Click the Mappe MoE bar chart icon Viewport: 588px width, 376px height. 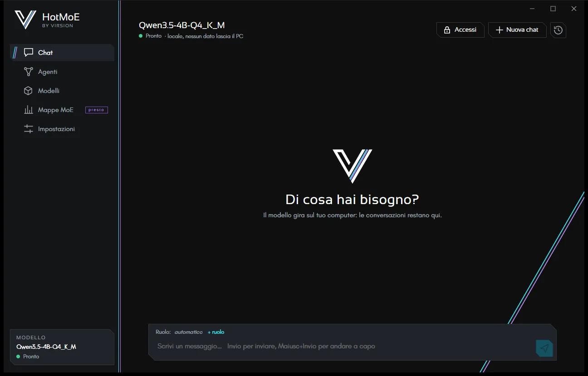(29, 110)
